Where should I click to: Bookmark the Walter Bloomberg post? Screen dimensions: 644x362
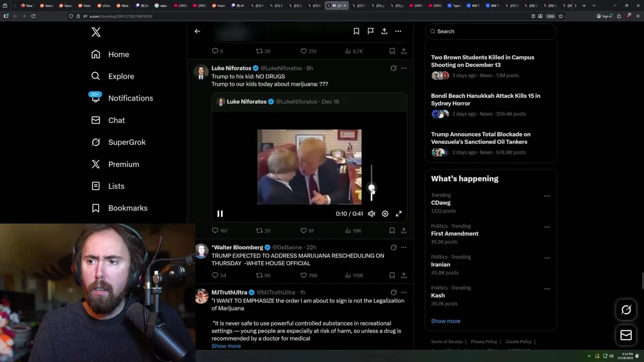point(392,276)
